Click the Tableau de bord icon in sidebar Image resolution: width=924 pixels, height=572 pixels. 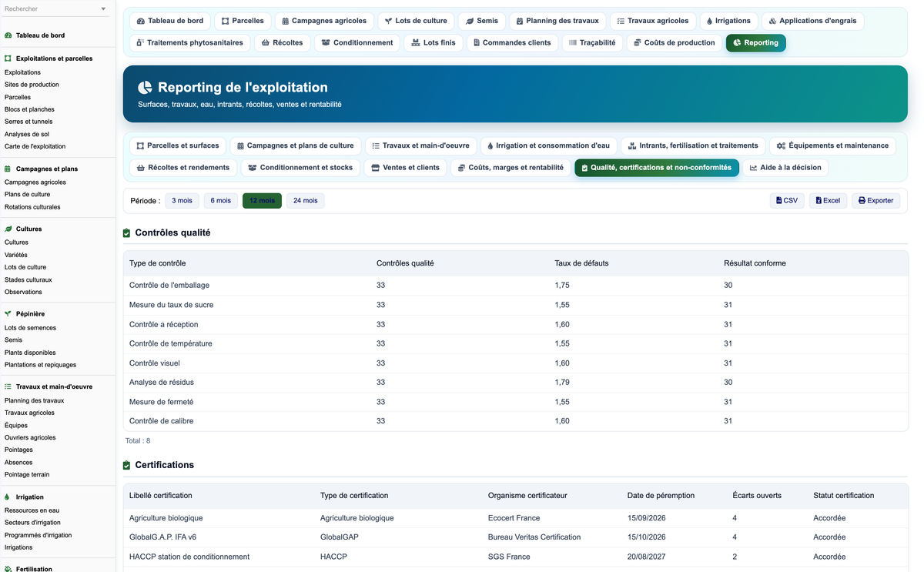point(8,35)
